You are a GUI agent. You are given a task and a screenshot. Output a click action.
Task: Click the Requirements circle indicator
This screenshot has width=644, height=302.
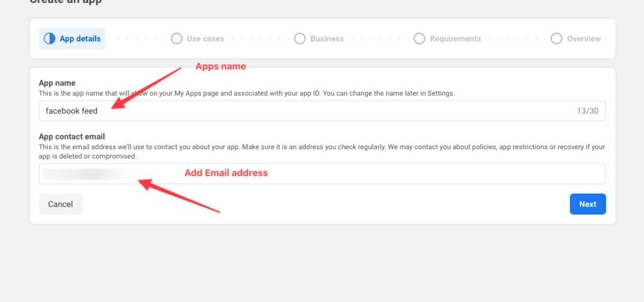tap(419, 38)
